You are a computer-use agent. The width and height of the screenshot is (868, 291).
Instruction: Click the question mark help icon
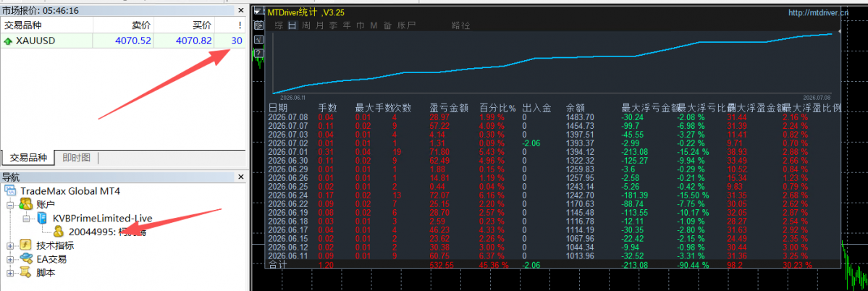pyautogui.click(x=258, y=53)
